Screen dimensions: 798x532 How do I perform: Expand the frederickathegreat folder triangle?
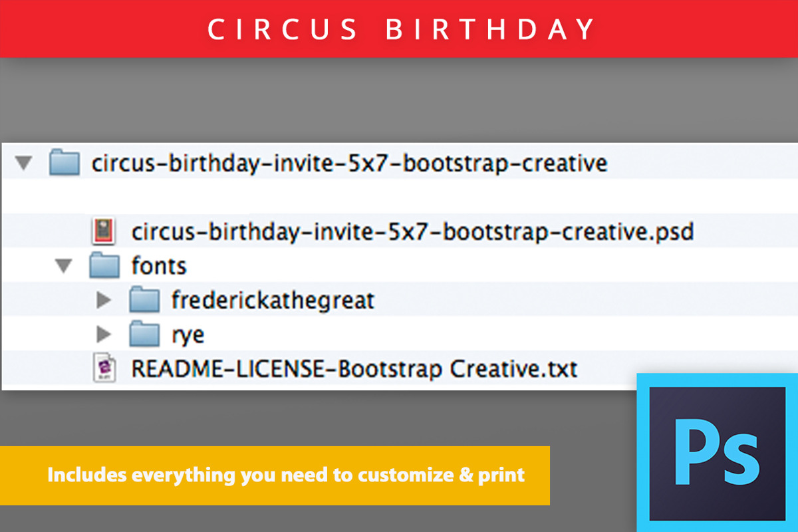pyautogui.click(x=103, y=301)
